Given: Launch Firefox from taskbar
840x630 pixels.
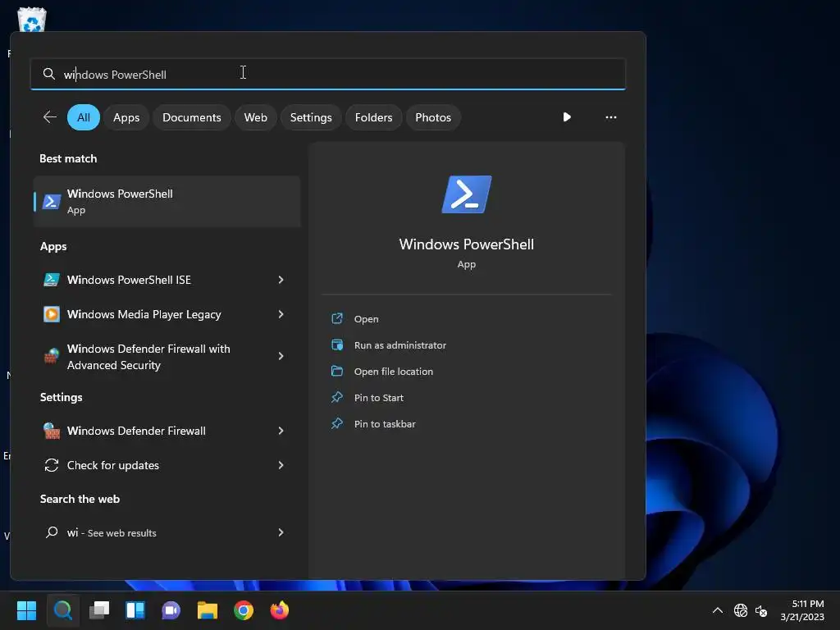Looking at the screenshot, I should pos(279,610).
